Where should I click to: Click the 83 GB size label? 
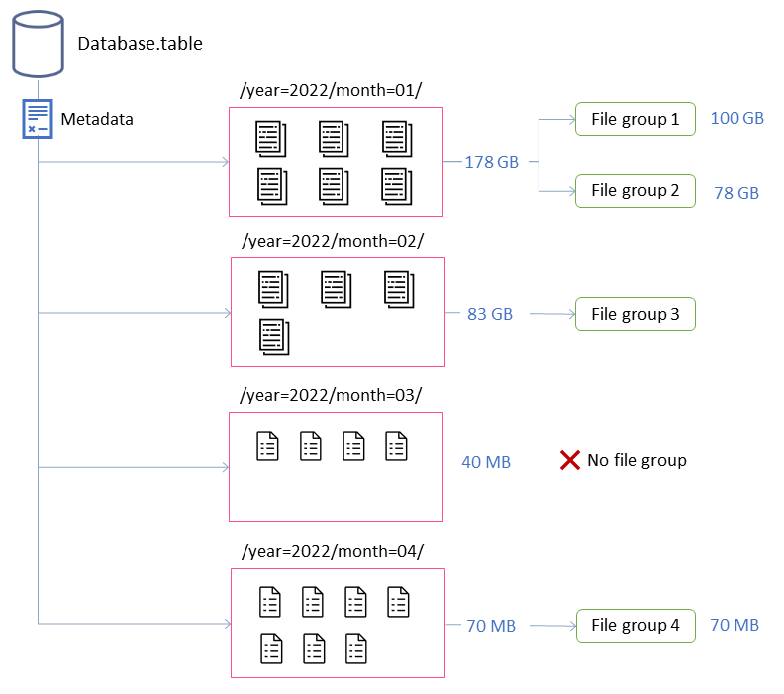(x=490, y=315)
